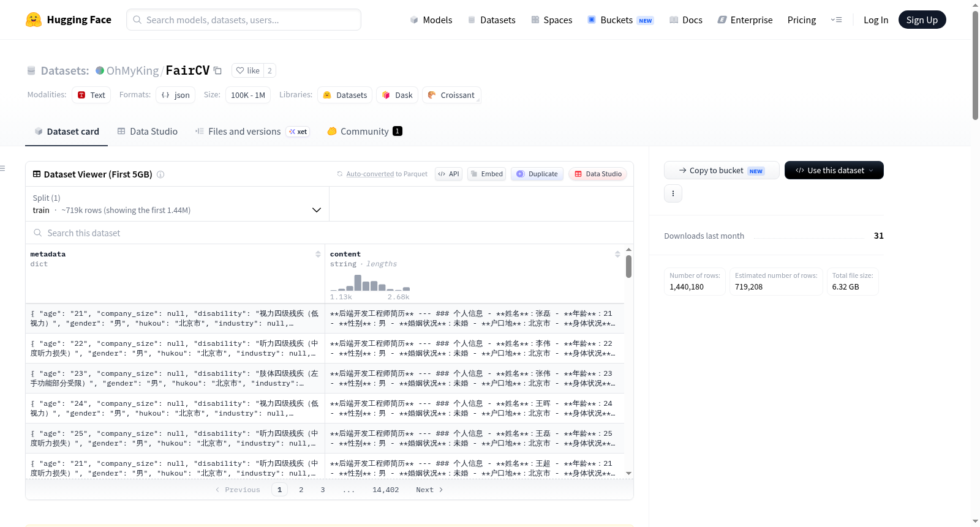Open the Models page

(431, 20)
